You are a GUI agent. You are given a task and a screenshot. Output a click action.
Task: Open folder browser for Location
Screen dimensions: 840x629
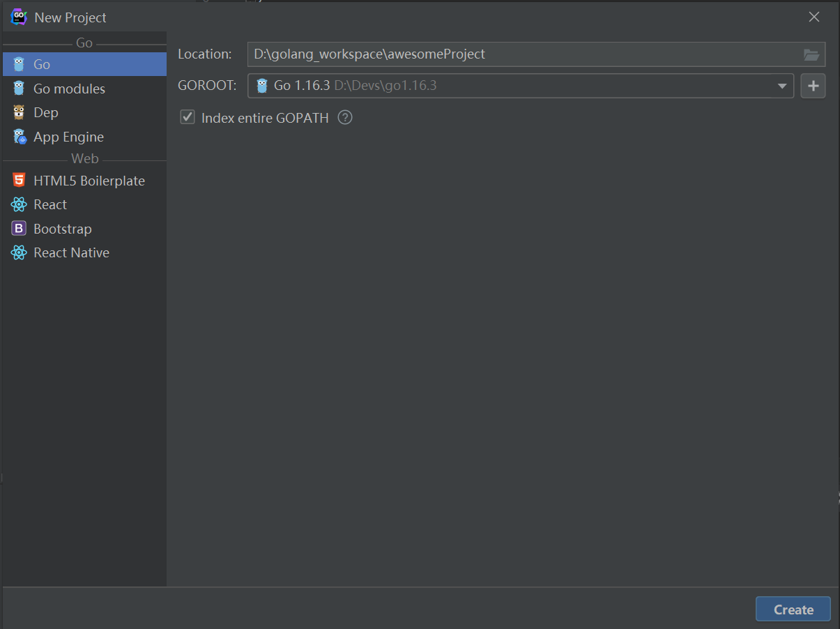pyautogui.click(x=811, y=54)
